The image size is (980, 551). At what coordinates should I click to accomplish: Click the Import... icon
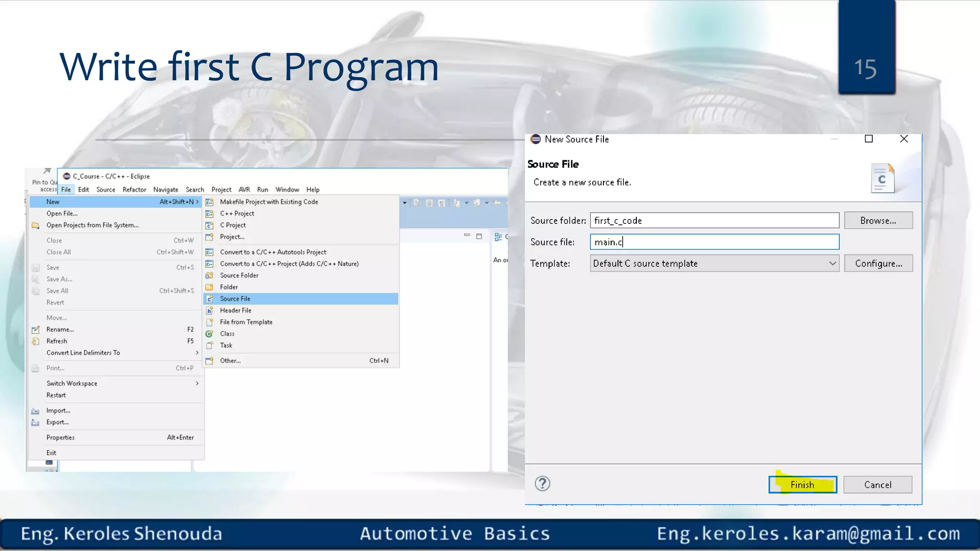point(35,411)
